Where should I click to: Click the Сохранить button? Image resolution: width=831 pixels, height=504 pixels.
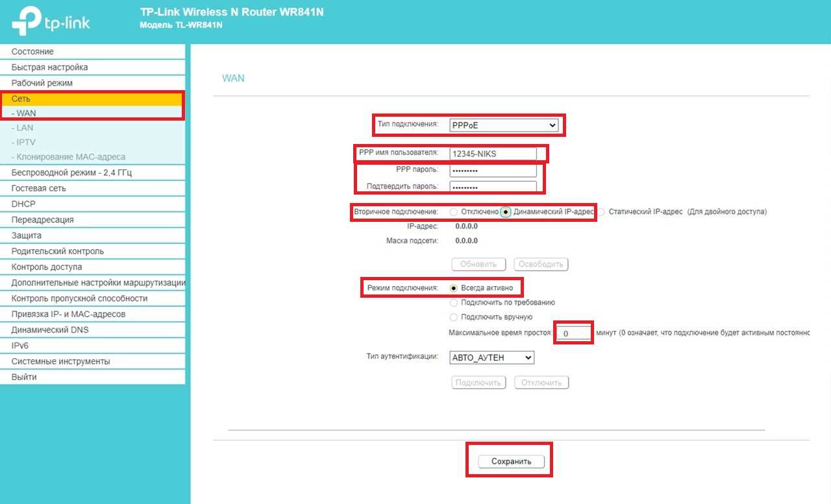pyautogui.click(x=511, y=462)
